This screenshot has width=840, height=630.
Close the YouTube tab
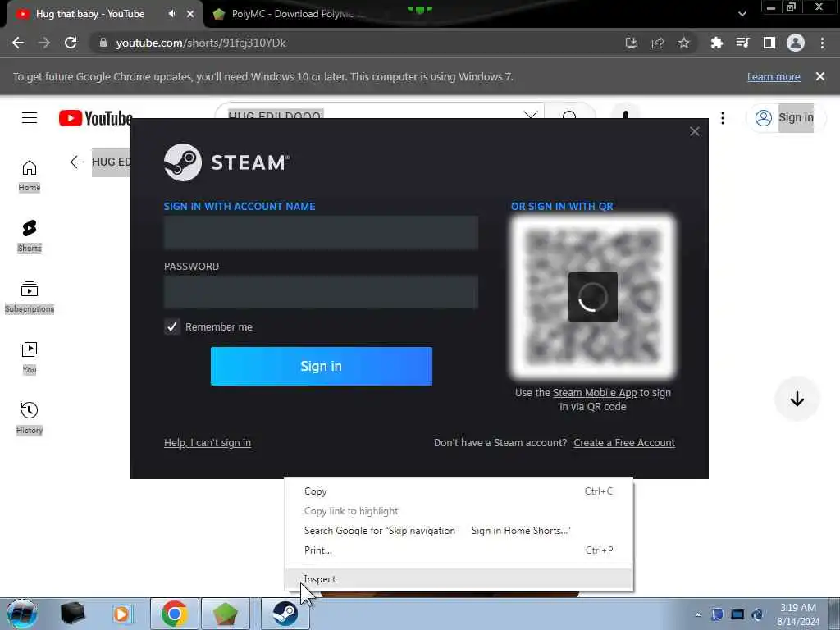pos(190,14)
